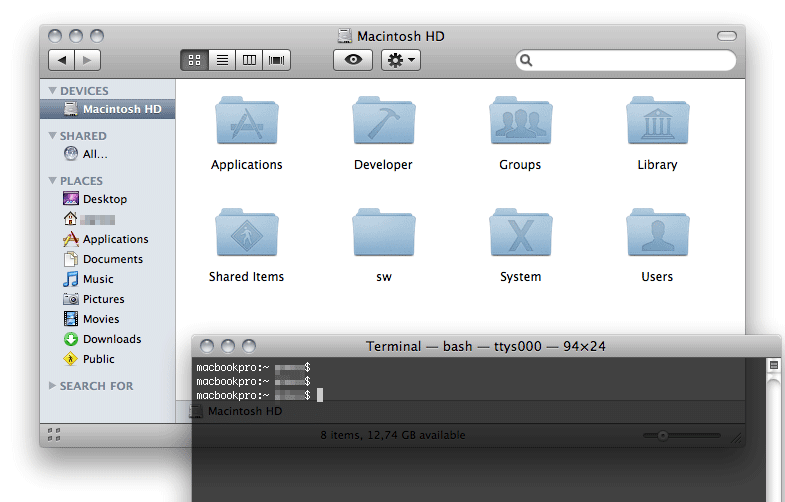Collapse the SHARED sidebar section

(x=52, y=136)
